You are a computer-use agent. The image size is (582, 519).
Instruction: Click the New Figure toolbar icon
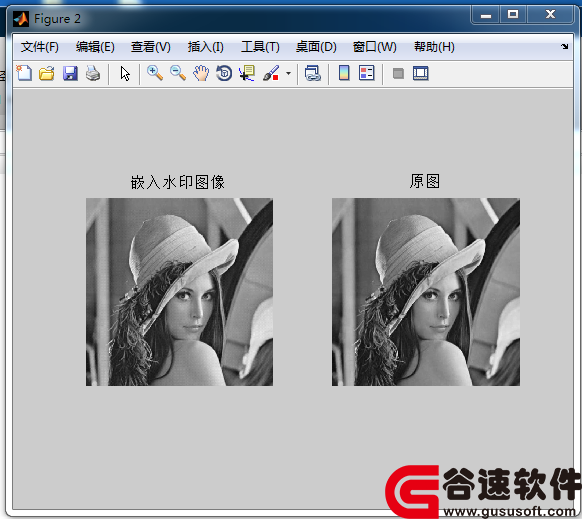coord(24,73)
